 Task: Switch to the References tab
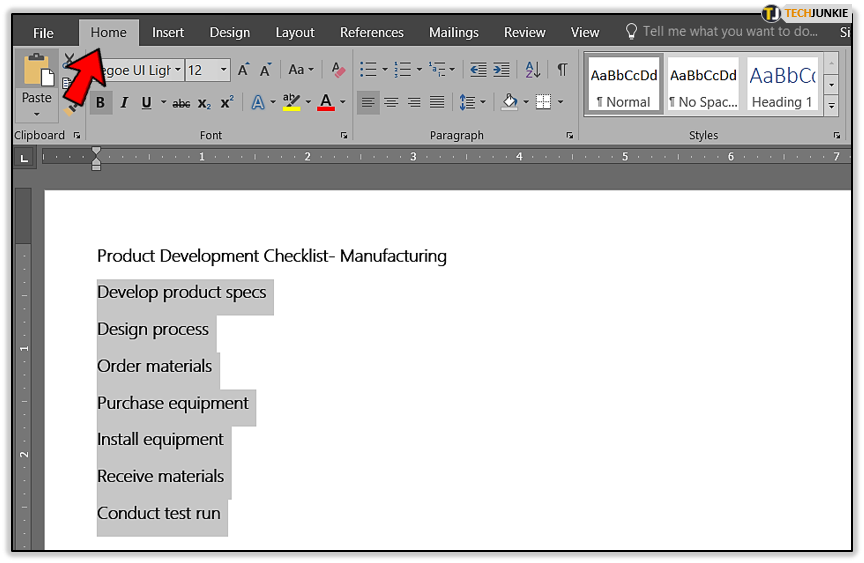click(371, 33)
